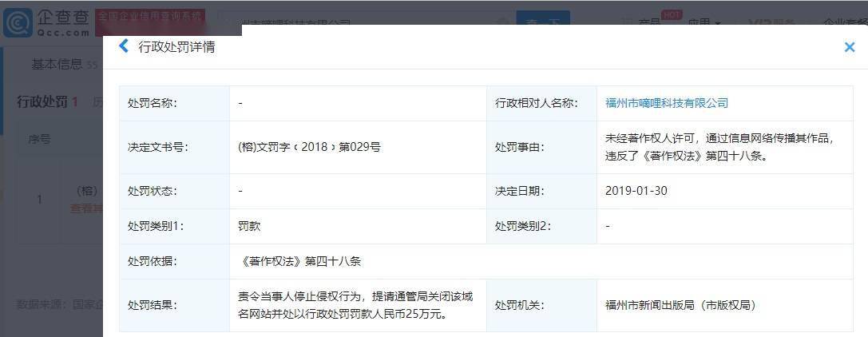Click the 决定日期 label cell
868x337 pixels.
tap(541, 191)
